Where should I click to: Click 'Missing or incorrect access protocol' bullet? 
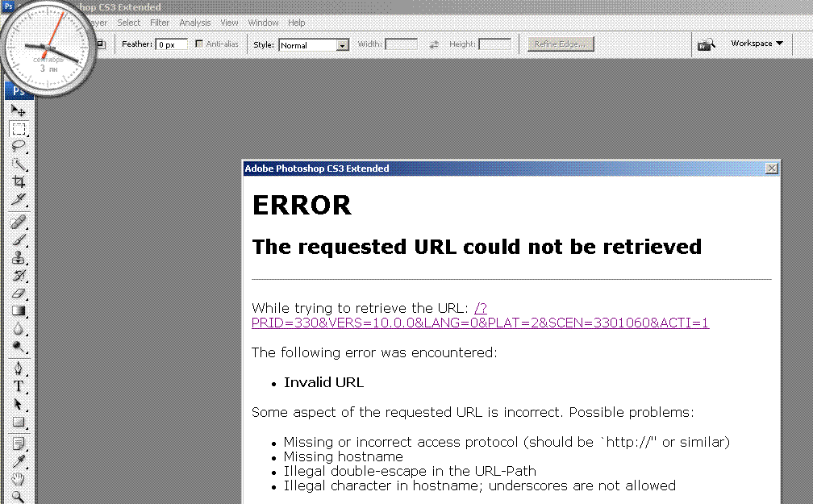coord(507,442)
